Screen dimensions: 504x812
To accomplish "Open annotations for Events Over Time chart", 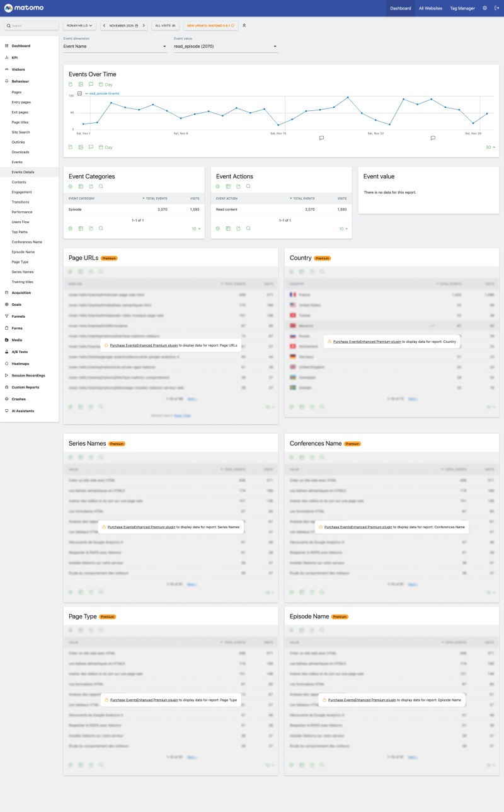I will (91, 83).
